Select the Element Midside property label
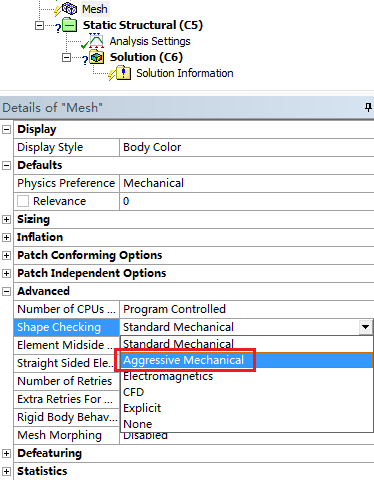Image resolution: width=374 pixels, height=480 pixels. (66, 345)
